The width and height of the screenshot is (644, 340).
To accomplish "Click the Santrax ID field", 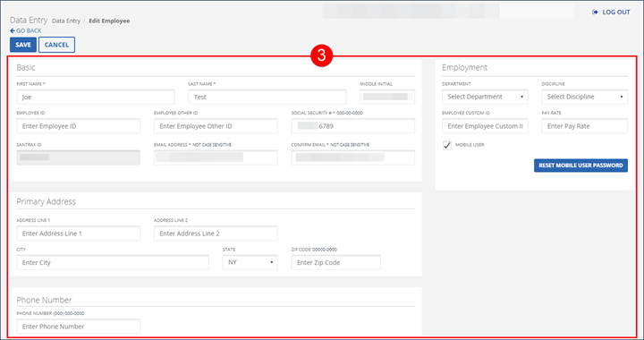I will tap(78, 157).
